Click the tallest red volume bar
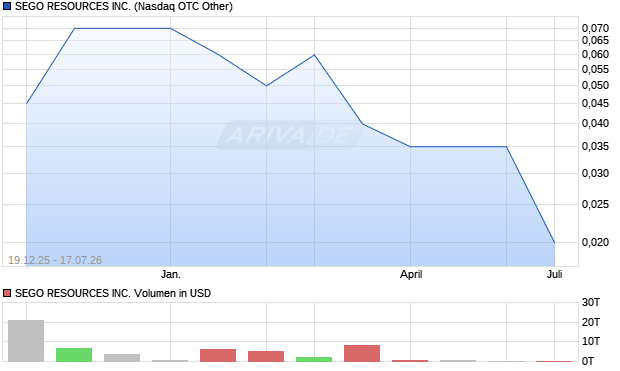 362,353
